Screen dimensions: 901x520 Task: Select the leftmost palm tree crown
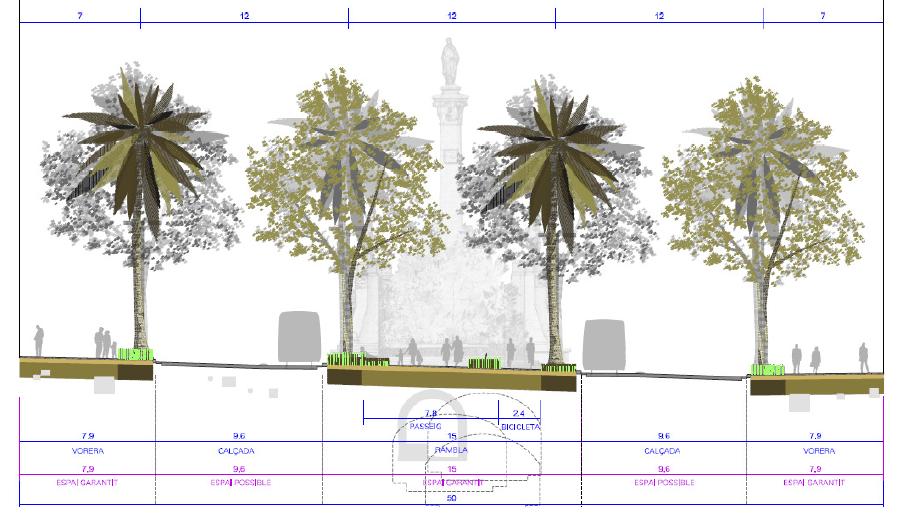tap(133, 135)
